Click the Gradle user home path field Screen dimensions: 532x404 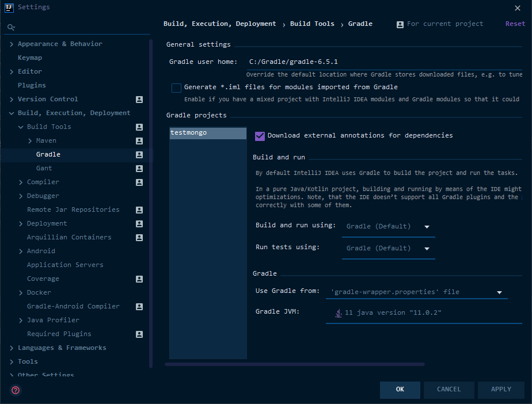pyautogui.click(x=383, y=62)
